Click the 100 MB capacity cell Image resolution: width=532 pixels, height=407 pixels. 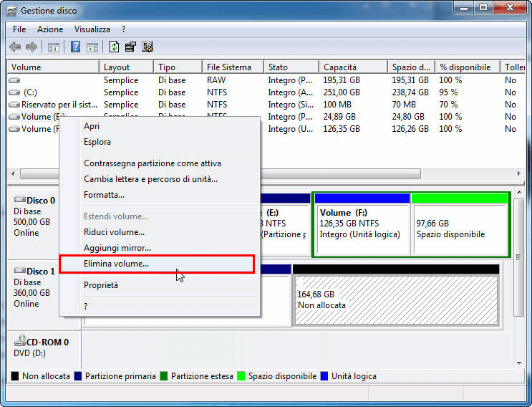click(337, 105)
